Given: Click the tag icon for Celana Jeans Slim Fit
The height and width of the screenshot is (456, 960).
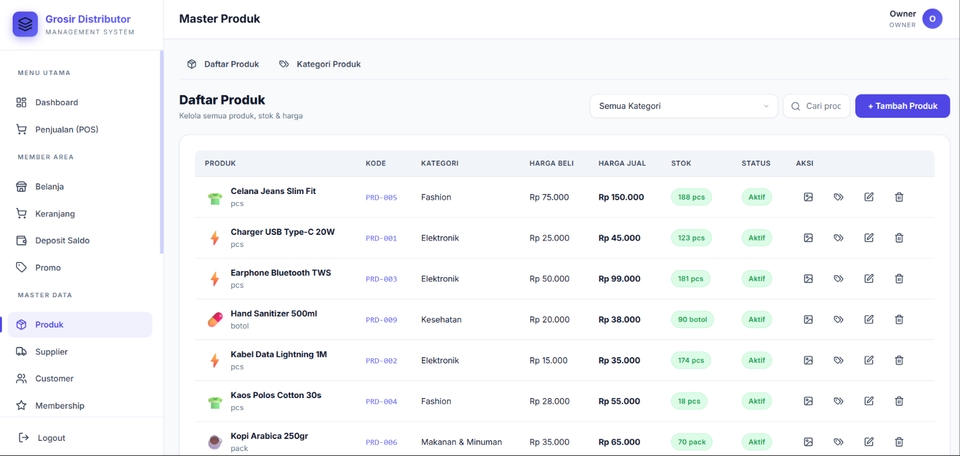Looking at the screenshot, I should [x=838, y=197].
